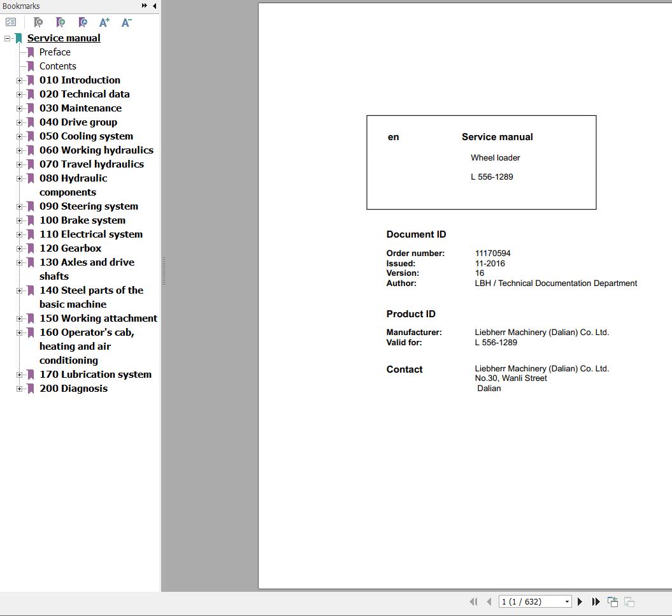Select the 130 Axles and drive shafts bookmark
672x616 pixels.
pos(87,269)
